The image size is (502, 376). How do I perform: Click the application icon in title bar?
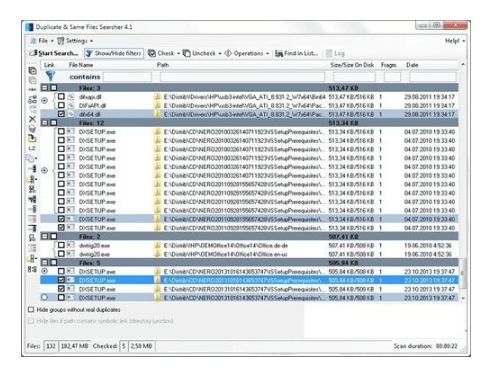(x=30, y=27)
